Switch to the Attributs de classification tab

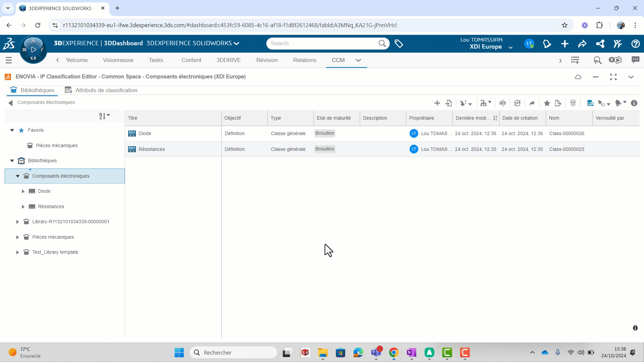[x=101, y=90]
